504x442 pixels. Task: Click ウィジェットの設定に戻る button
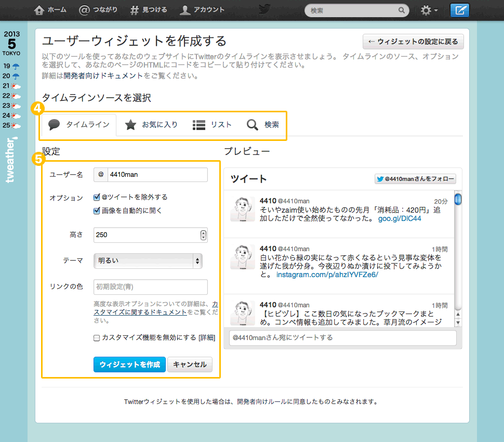[413, 42]
